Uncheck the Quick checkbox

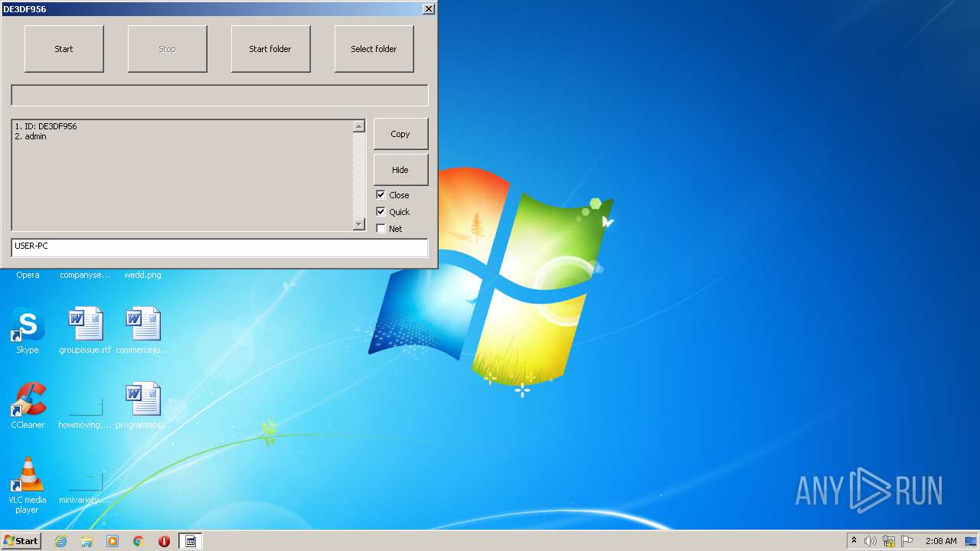(381, 211)
